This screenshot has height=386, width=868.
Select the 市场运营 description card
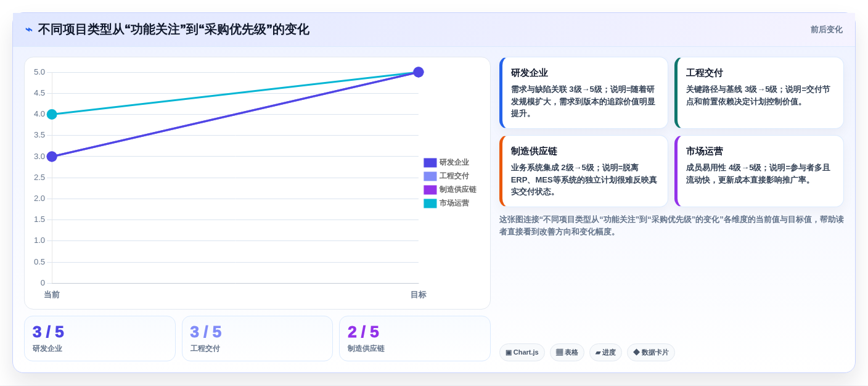click(x=759, y=171)
